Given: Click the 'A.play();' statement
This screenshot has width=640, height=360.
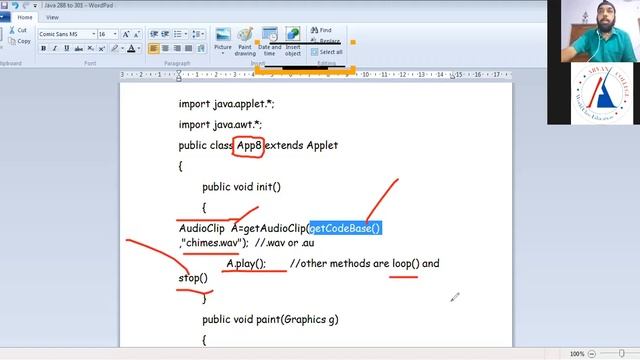Looking at the screenshot, I should pos(246,264).
